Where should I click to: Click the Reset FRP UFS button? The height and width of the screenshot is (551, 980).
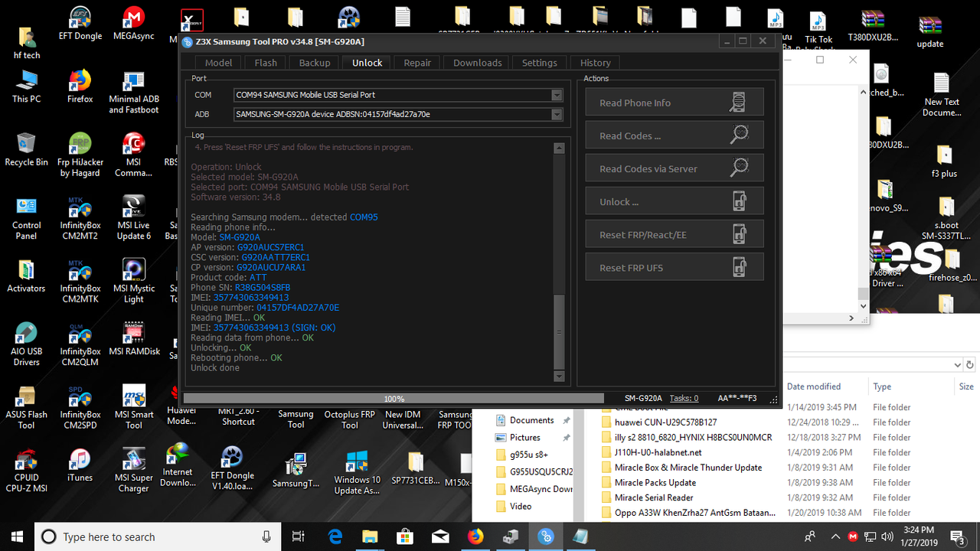point(675,268)
